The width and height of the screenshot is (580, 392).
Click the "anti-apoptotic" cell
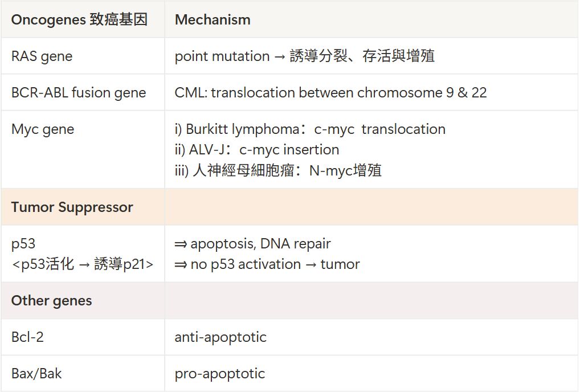point(220,337)
